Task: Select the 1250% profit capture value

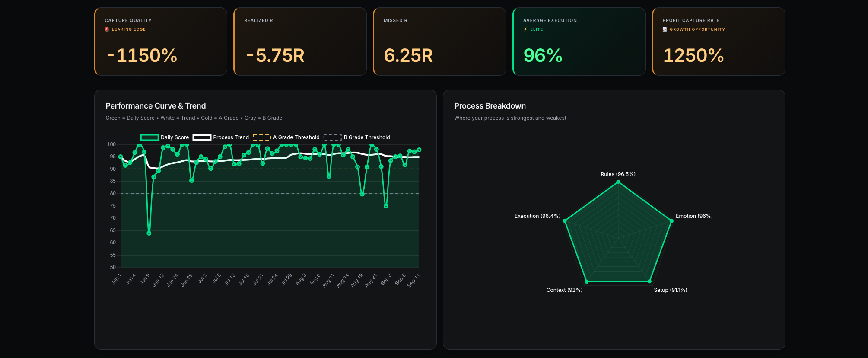Action: 693,55
